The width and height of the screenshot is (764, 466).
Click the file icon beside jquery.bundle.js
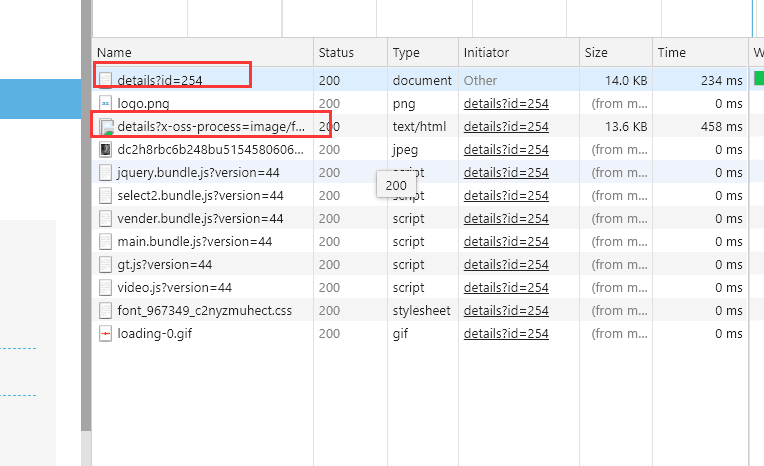click(x=105, y=173)
